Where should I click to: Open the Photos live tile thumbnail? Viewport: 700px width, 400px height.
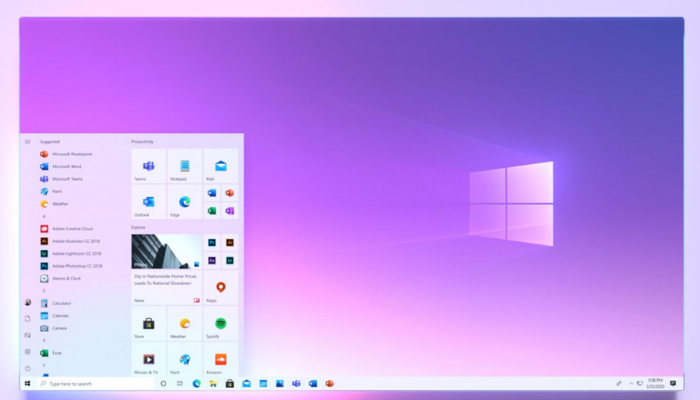pyautogui.click(x=167, y=252)
